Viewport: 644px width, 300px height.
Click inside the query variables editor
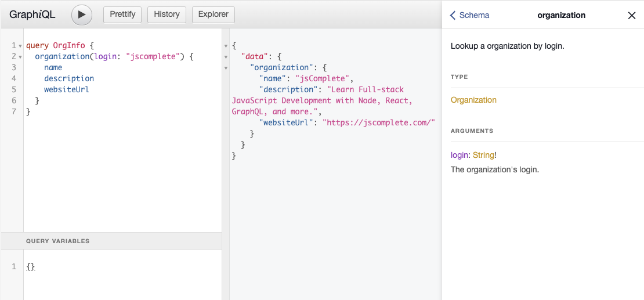pyautogui.click(x=116, y=273)
